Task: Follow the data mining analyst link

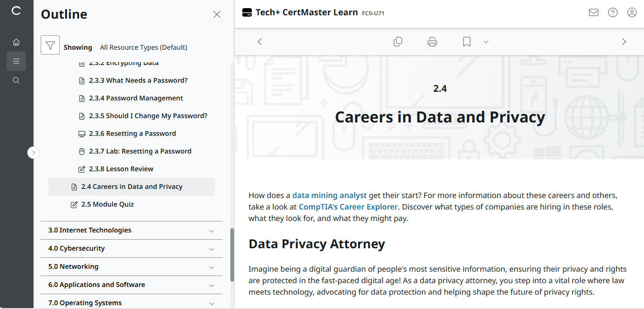Action: [329, 195]
